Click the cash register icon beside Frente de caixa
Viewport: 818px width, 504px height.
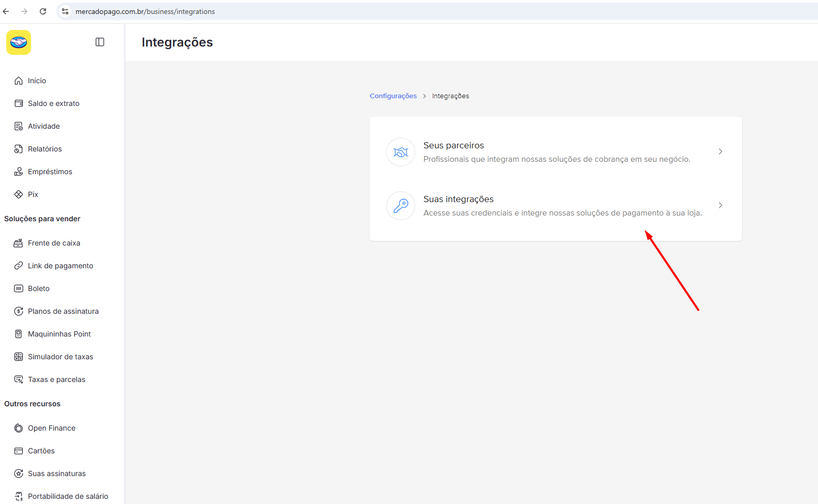(19, 243)
